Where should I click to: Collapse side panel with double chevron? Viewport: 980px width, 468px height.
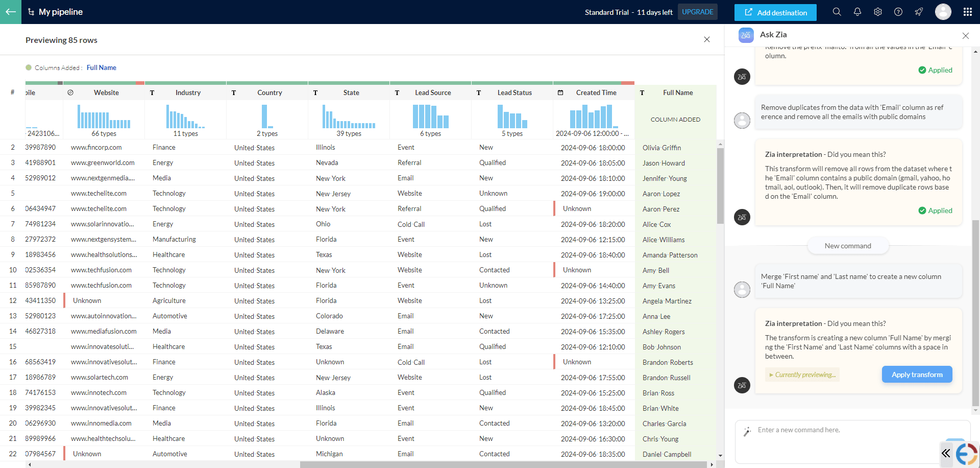(x=946, y=453)
